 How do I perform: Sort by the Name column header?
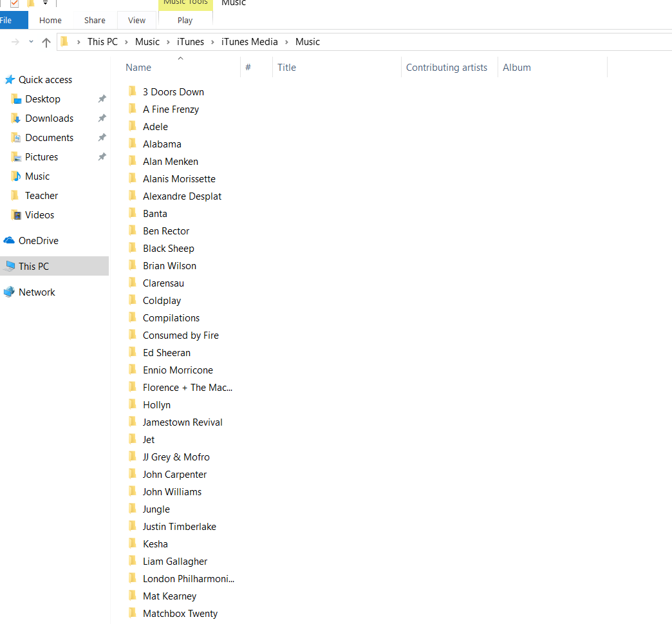tap(138, 68)
